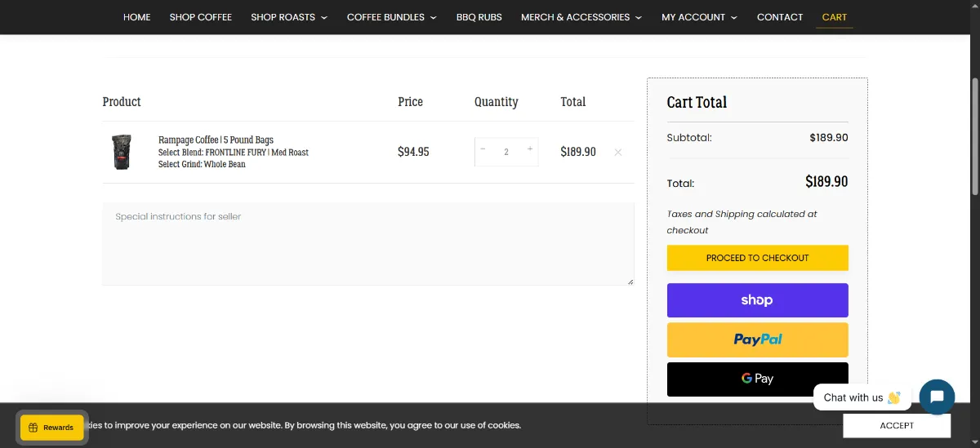Pay with the PayPal button

(758, 339)
